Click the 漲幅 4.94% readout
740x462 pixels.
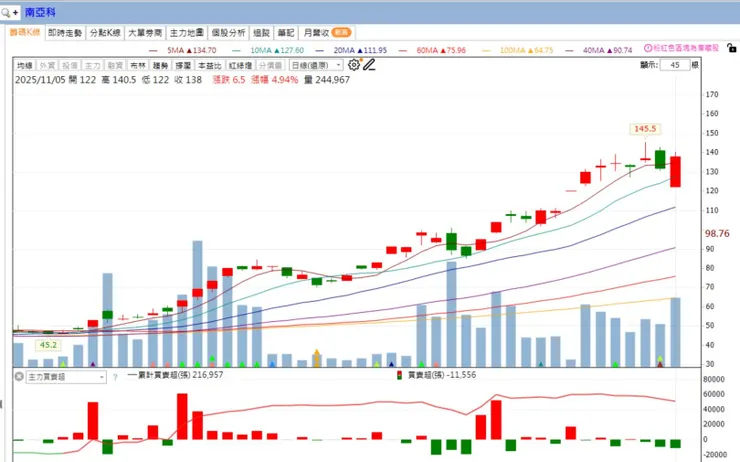point(274,80)
